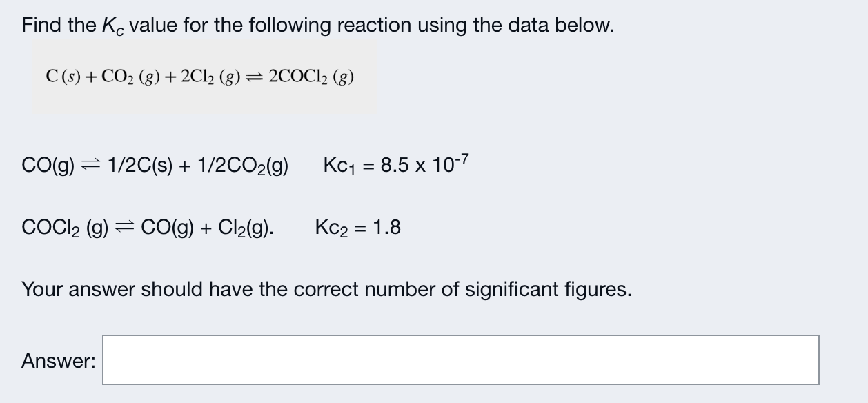Select the 2COCl2 (g) product term
Viewport: 868px width, 403px height.
point(312,78)
